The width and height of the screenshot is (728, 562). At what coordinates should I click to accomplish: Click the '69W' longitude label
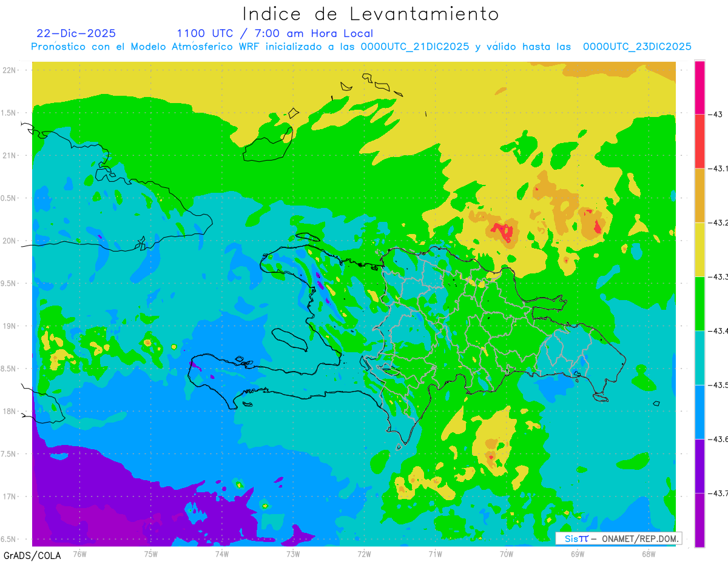tap(578, 554)
